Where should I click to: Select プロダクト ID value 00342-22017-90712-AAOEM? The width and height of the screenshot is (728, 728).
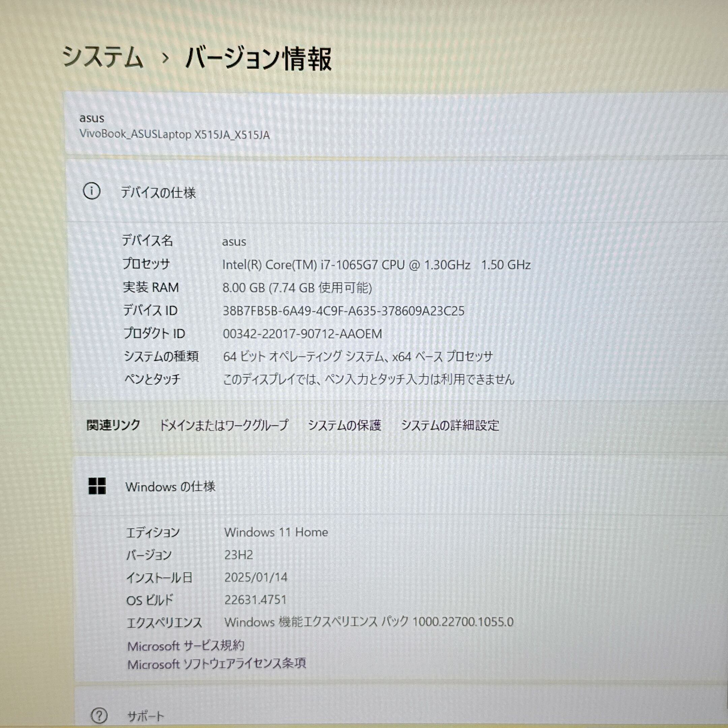[x=302, y=334]
